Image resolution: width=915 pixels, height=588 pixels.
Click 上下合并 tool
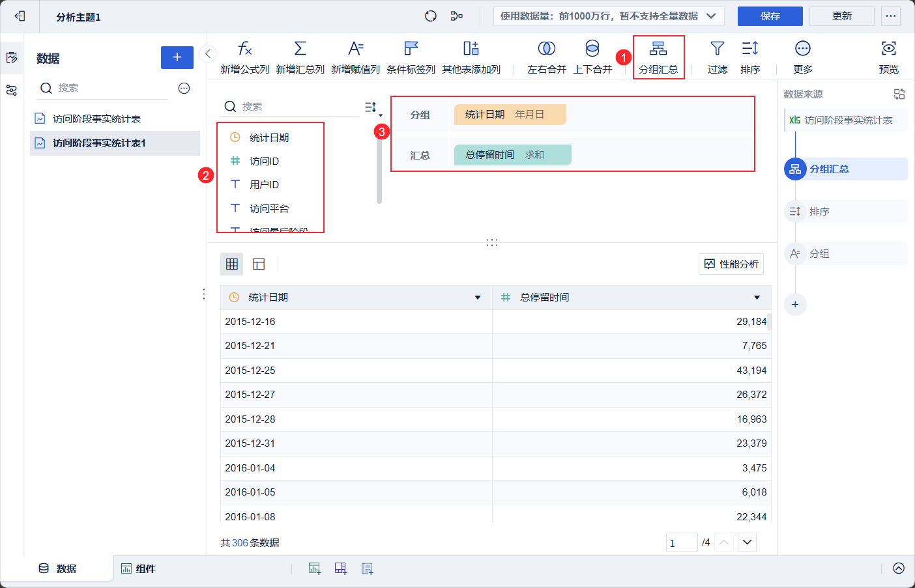[592, 57]
